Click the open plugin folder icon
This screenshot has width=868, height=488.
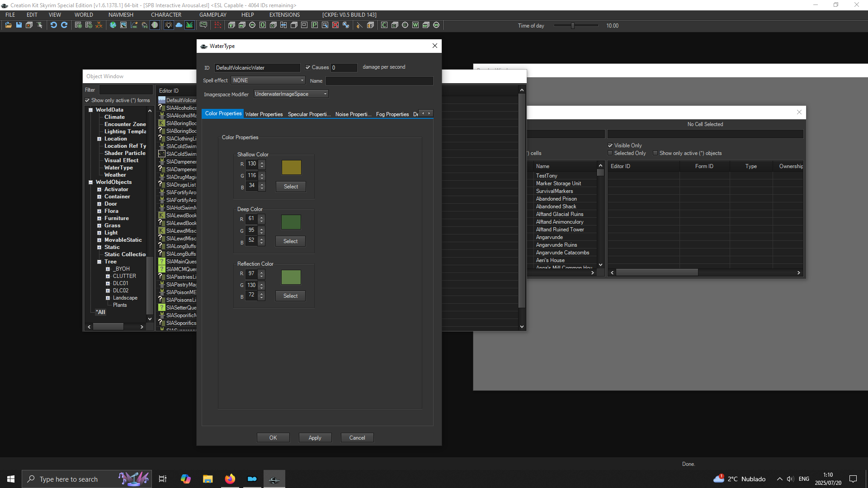point(8,25)
